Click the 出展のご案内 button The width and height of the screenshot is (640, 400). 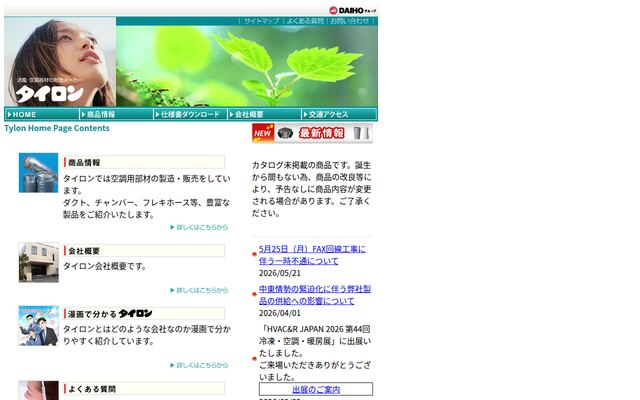click(316, 389)
